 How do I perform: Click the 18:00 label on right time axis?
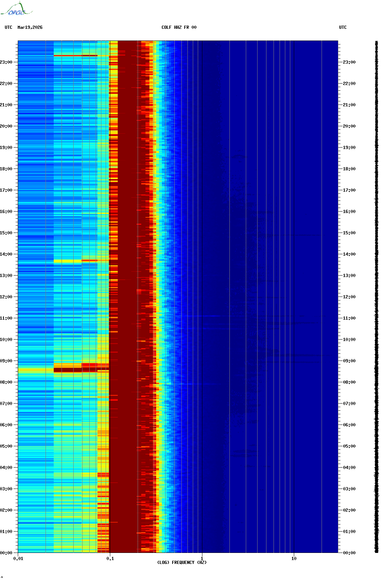pos(349,169)
